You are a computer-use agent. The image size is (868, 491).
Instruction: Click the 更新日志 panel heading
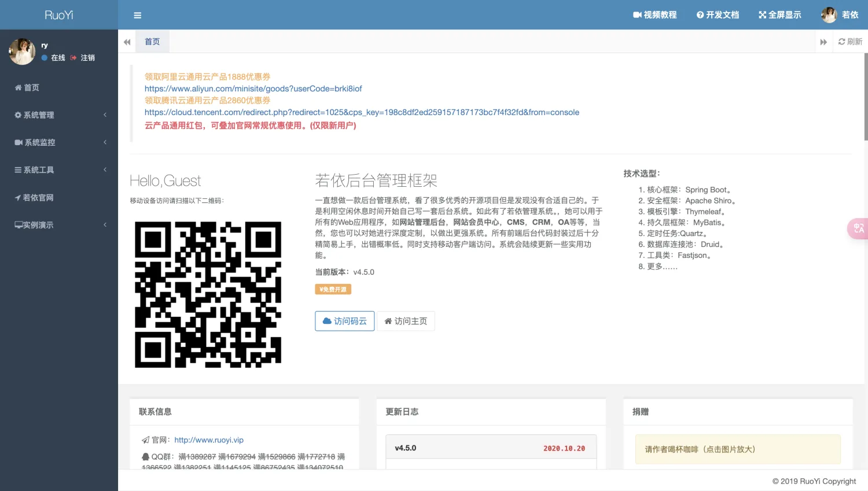click(x=402, y=412)
